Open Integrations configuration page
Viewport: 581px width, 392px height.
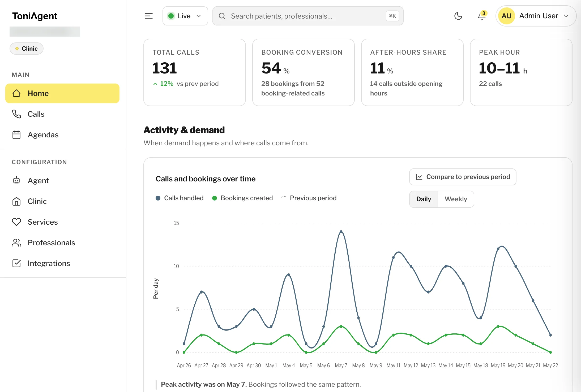[62, 263]
